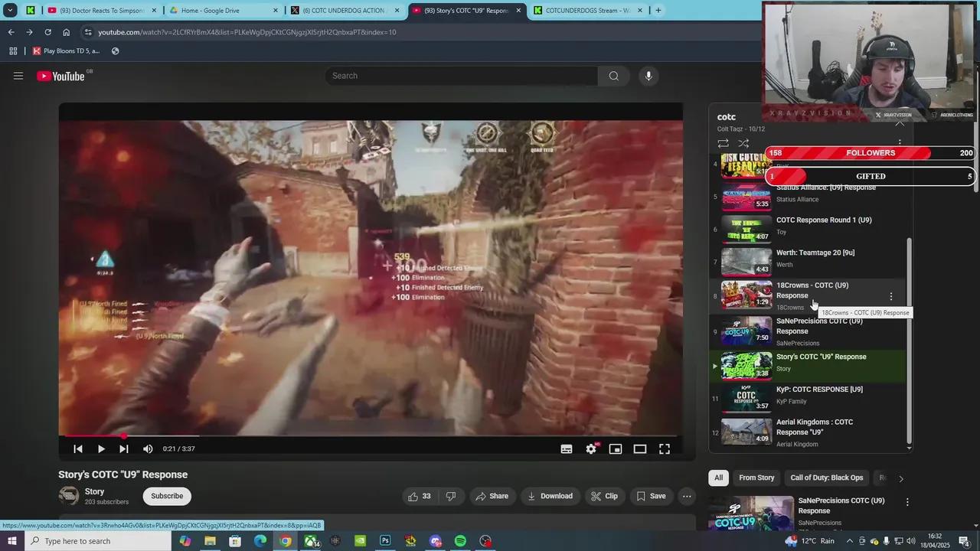
Task: Open recommended SaNePrecisions COTC (U9) thumbnail
Action: 752,513
